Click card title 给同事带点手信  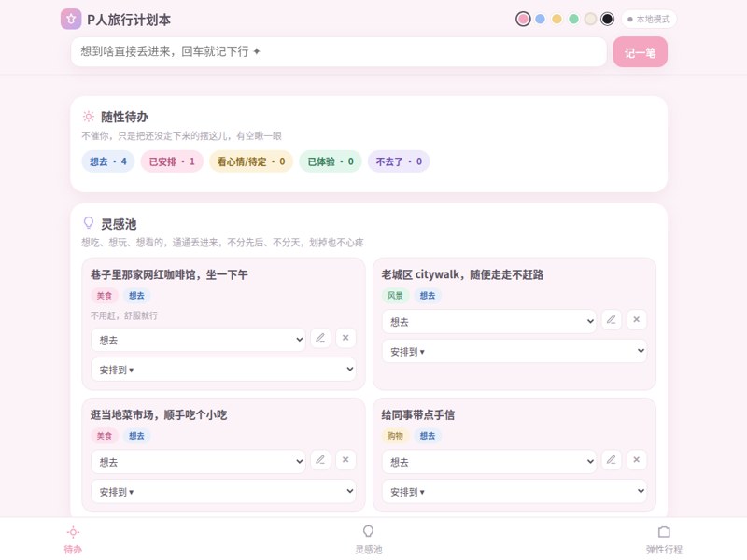click(417, 414)
